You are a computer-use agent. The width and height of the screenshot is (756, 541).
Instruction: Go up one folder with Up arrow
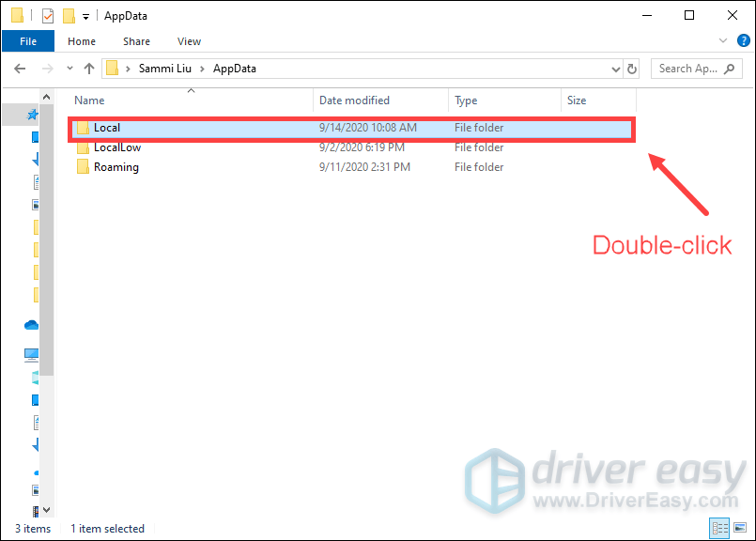(89, 69)
